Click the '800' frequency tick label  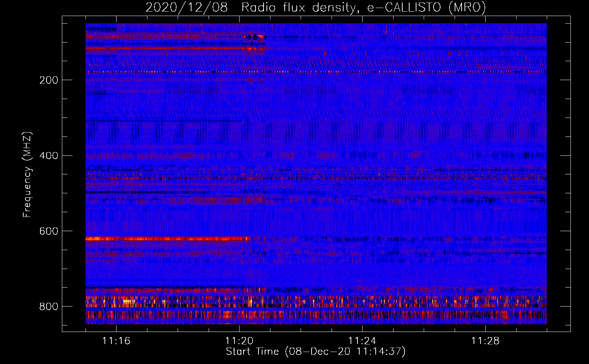49,307
